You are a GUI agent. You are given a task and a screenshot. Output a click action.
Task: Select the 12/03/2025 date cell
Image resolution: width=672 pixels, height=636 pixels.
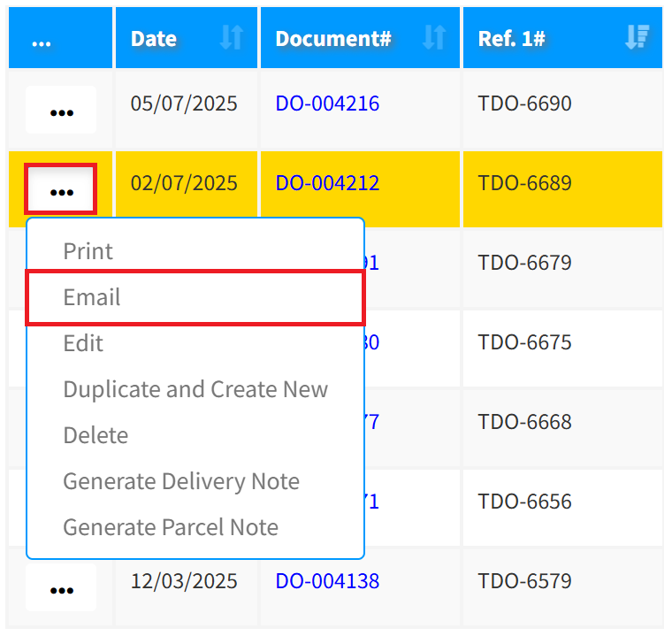point(184,581)
